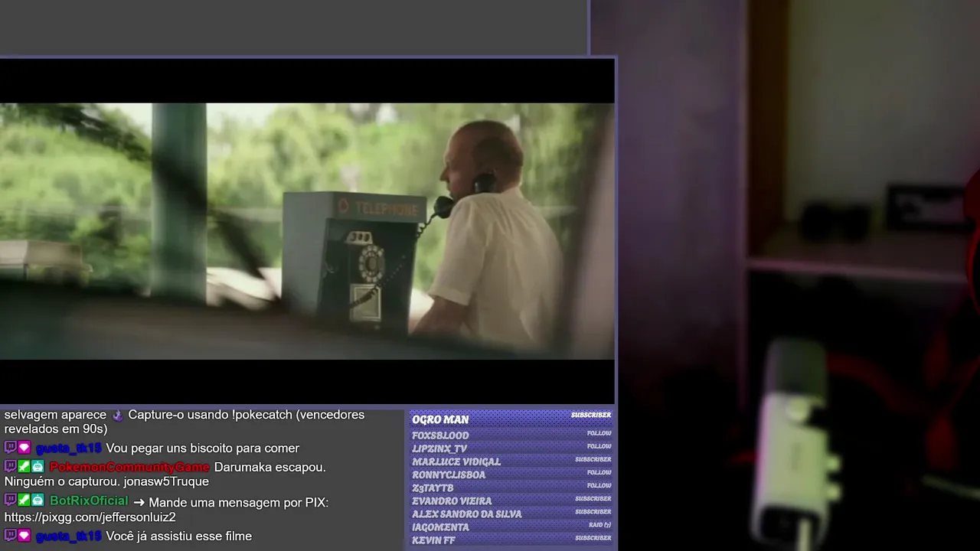Click the green moderator sword badge beside BotRixOficial
The width and height of the screenshot is (980, 551).
coord(24,500)
